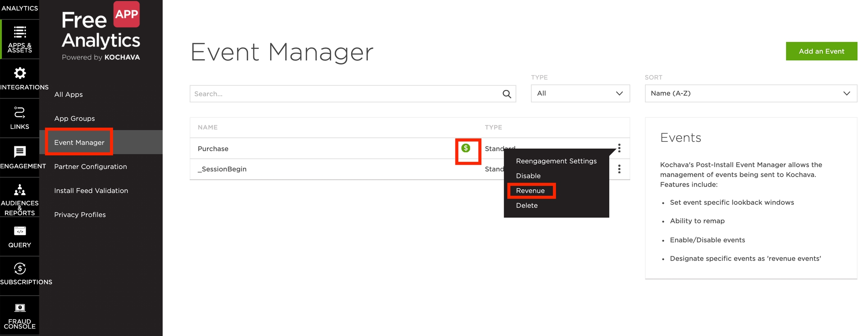Click the green revenue dollar icon on Purchase
The width and height of the screenshot is (868, 336).
coord(466,148)
